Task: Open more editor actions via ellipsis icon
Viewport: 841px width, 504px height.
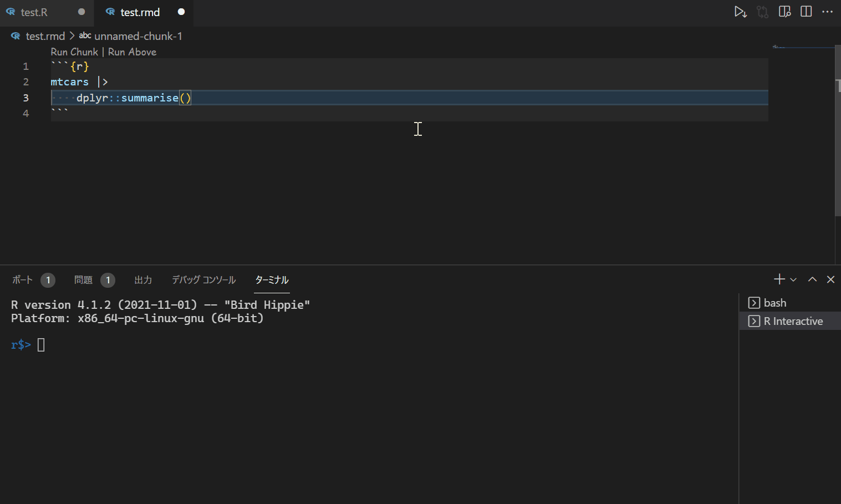Action: point(828,12)
